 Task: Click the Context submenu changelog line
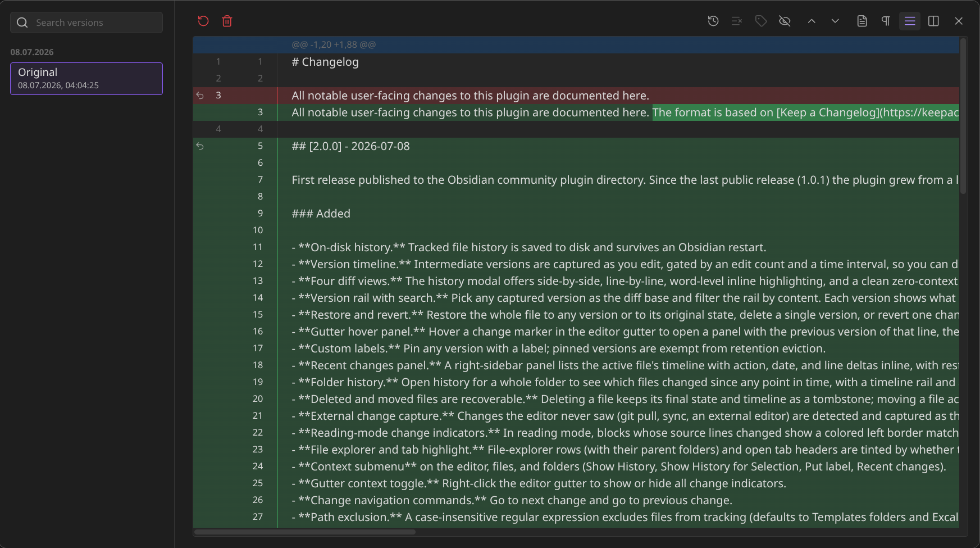(x=619, y=467)
